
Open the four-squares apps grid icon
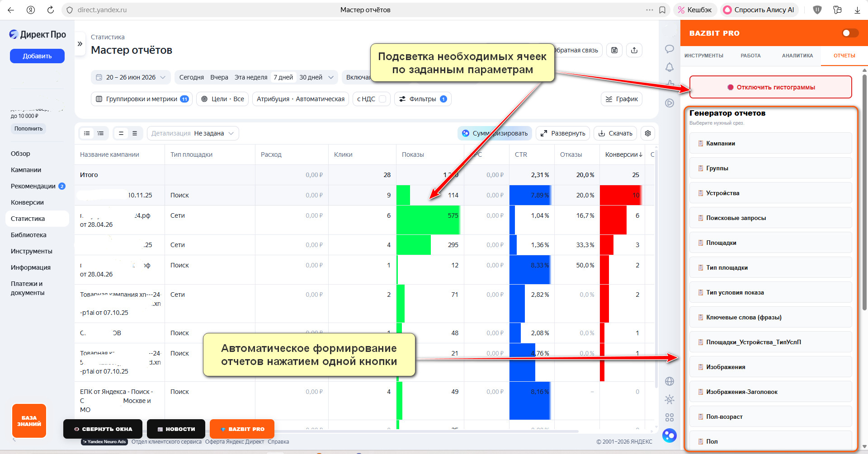(670, 417)
